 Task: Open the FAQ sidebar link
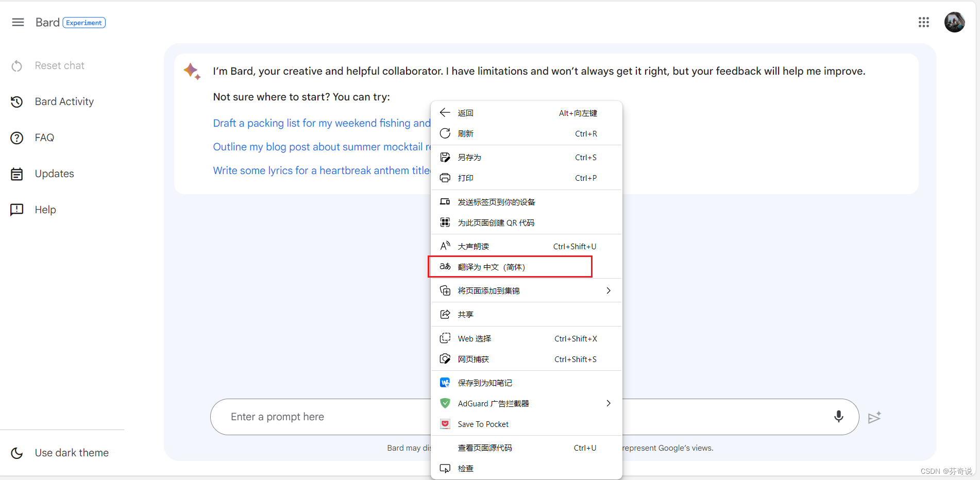(44, 138)
